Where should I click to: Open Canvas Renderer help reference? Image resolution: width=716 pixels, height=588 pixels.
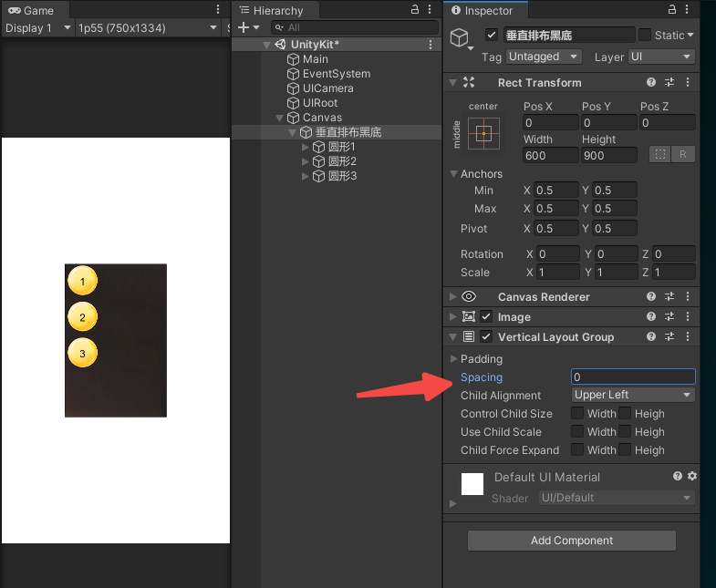tap(651, 297)
